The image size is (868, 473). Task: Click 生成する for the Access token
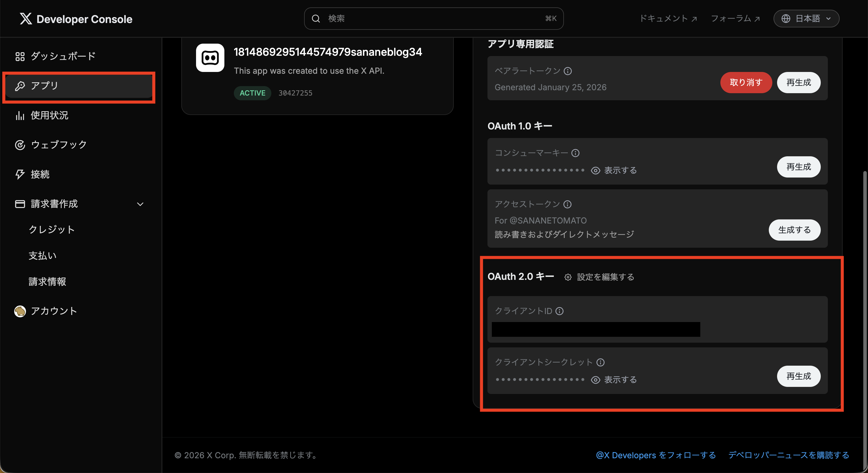[794, 230]
